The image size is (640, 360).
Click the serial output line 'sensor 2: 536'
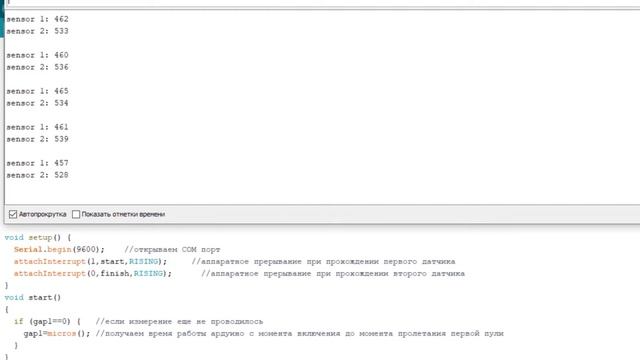(x=37, y=67)
